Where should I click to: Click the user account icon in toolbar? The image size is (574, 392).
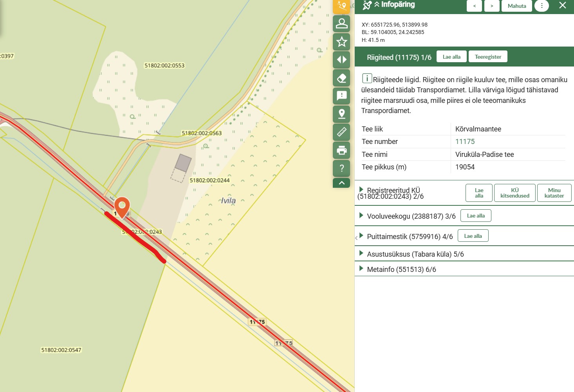pos(341,23)
